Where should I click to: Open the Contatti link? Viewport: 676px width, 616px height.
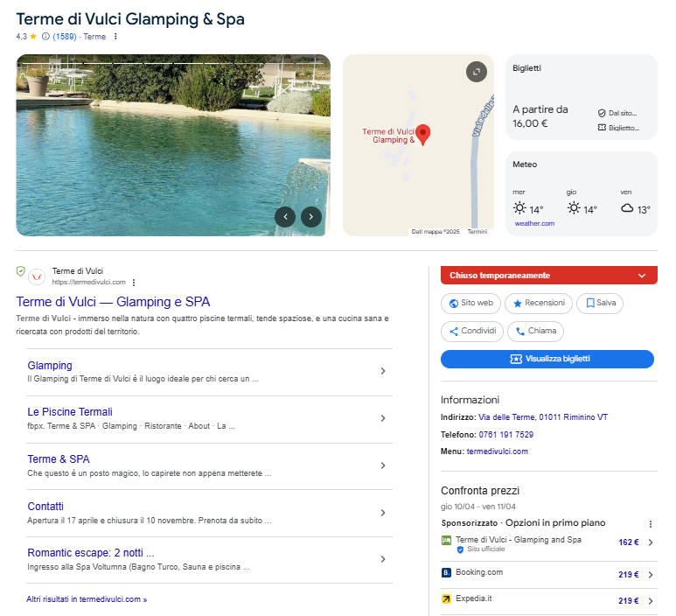point(45,507)
